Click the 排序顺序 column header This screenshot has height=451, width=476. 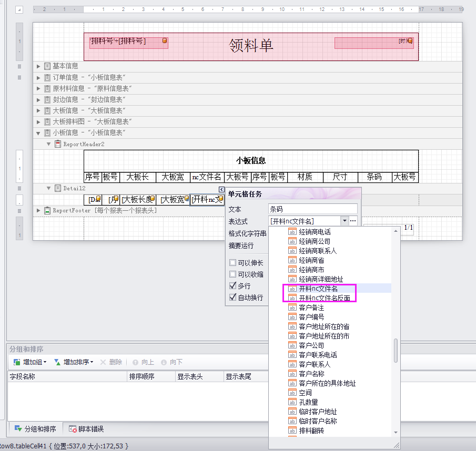pyautogui.click(x=151, y=376)
